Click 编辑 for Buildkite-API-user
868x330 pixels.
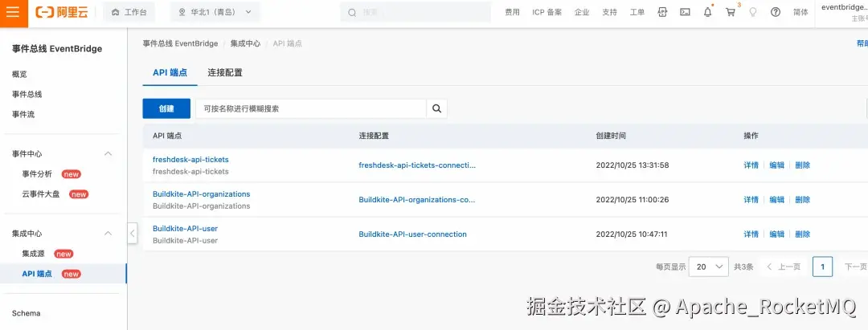[777, 234]
